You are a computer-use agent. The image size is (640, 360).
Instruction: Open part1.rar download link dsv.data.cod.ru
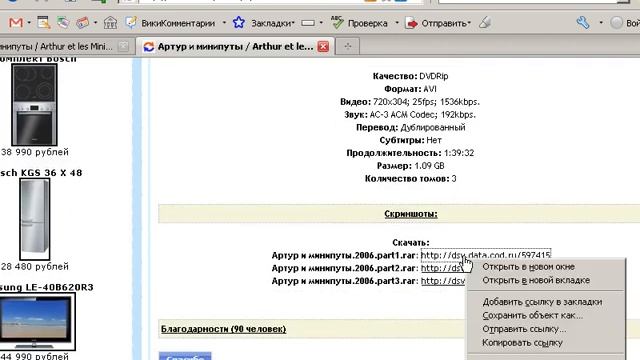tap(486, 256)
